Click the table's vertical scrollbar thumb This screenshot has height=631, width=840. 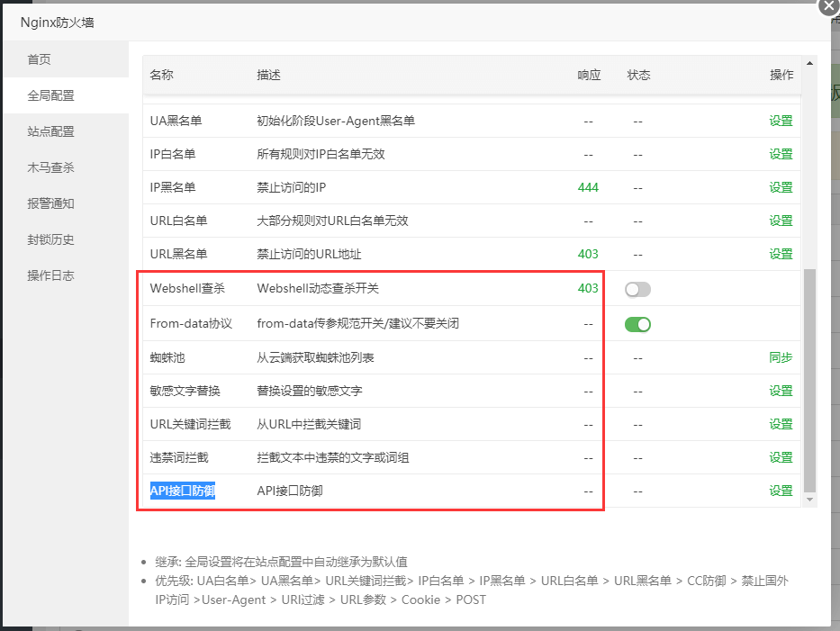(810, 381)
